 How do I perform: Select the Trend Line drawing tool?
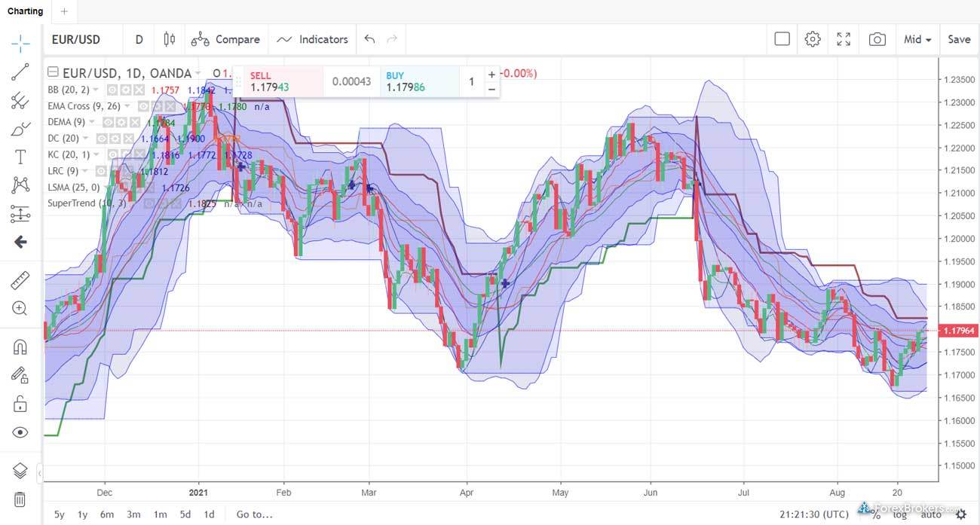(x=20, y=72)
